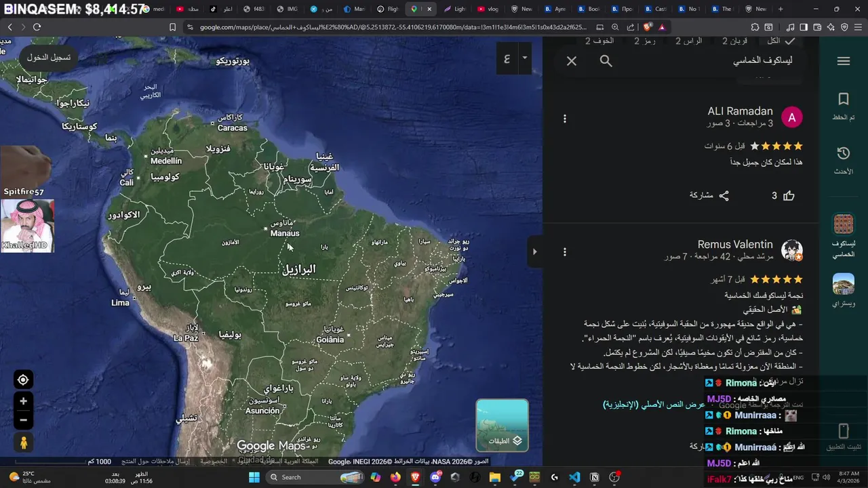Viewport: 868px width, 488px height.
Task: Open Remus Valentin review's three-dot menu
Action: click(x=565, y=251)
